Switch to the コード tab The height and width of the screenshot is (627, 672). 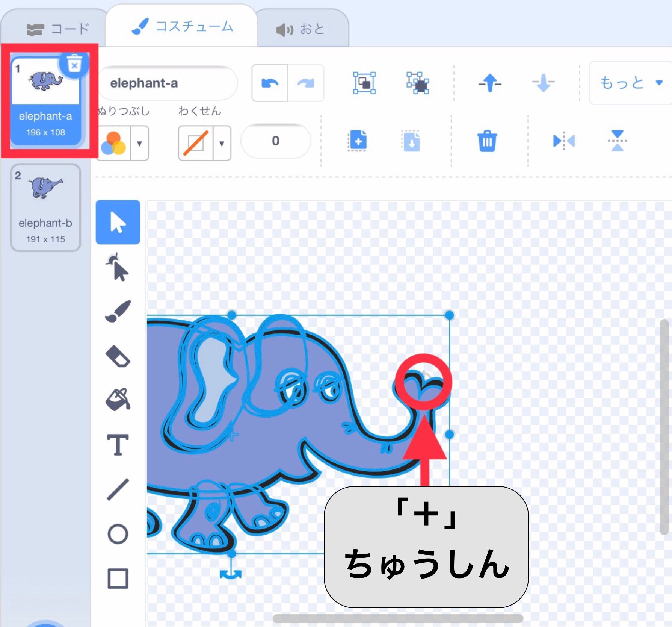pos(58,29)
